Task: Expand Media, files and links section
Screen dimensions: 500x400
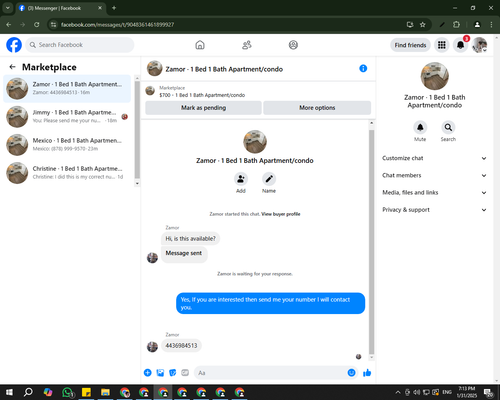Action: (434, 193)
